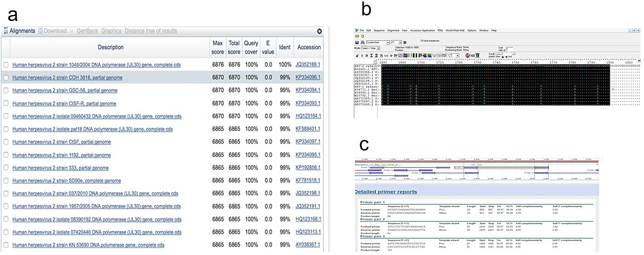Check the box for strain 1046/2004 row

click(x=6, y=64)
